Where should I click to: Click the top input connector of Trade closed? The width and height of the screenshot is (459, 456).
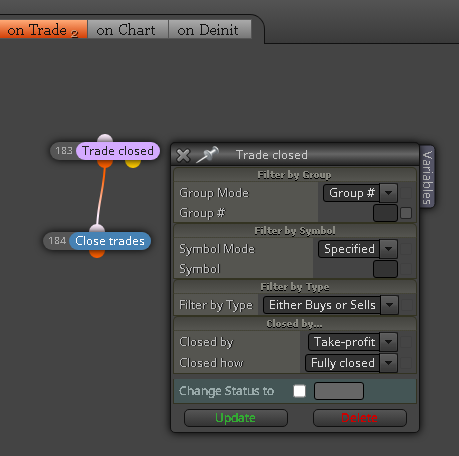point(105,138)
